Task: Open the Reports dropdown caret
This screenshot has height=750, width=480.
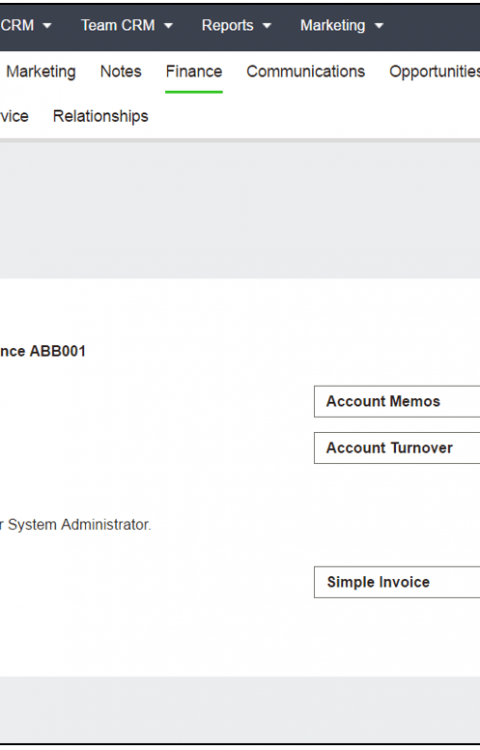Action: [x=267, y=26]
